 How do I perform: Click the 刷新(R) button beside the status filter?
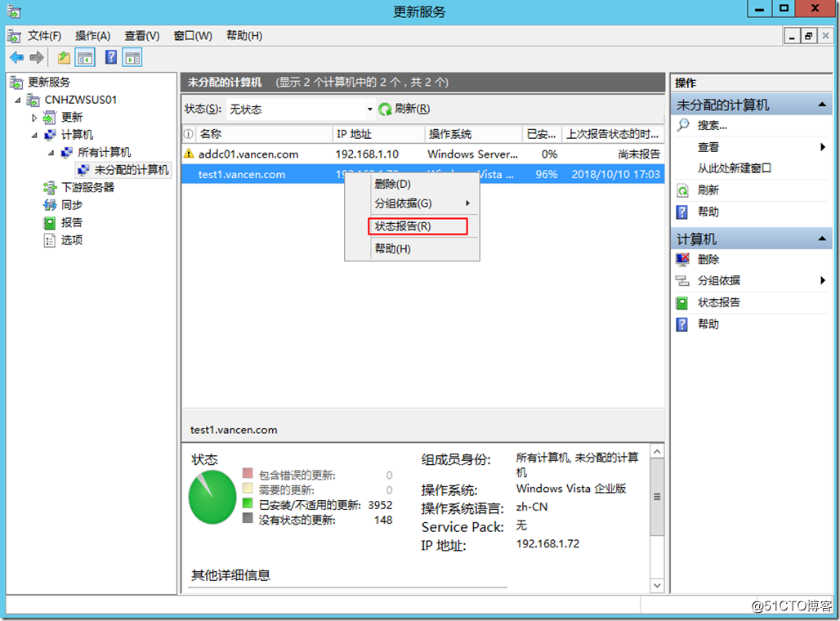coord(404,109)
